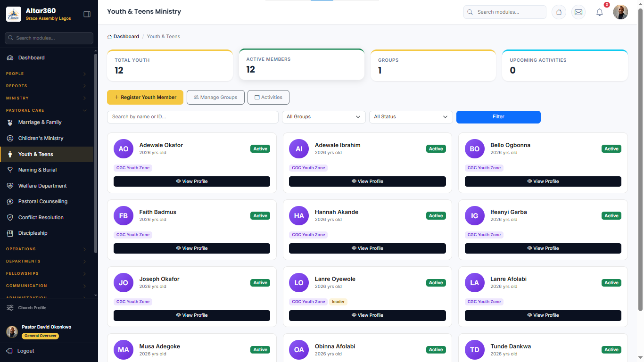Open Children's Ministry menu item
This screenshot has height=362, width=644.
(46, 138)
